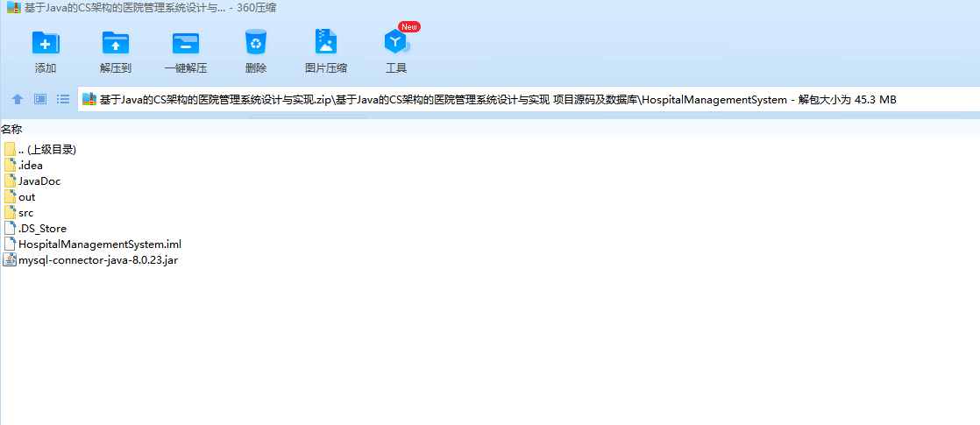
Task: Open the 工具 (Tools) icon with New badge
Action: (396, 42)
